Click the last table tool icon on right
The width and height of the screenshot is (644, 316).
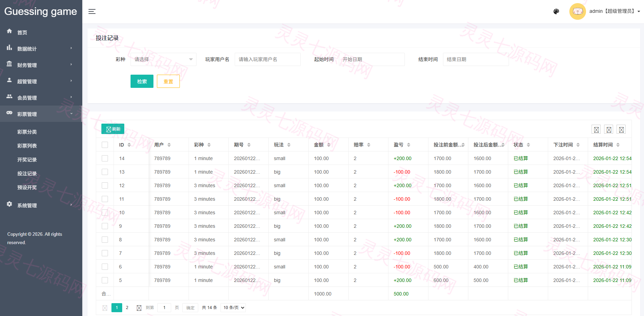[621, 130]
